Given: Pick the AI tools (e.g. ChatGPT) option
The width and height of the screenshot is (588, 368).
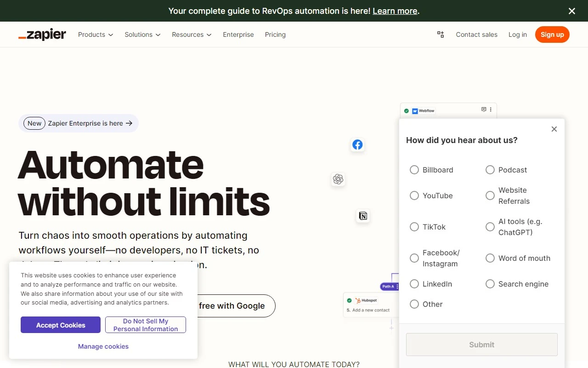Looking at the screenshot, I should pos(490,227).
